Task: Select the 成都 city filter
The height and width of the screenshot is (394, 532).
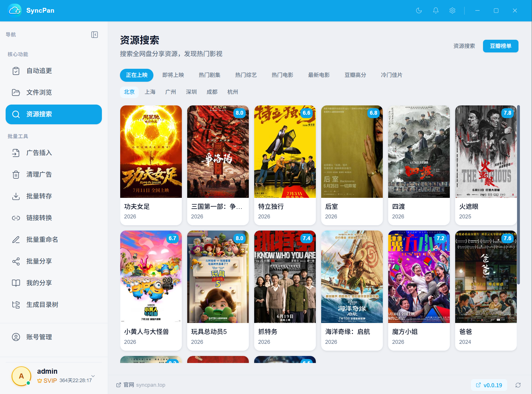Action: click(x=212, y=92)
